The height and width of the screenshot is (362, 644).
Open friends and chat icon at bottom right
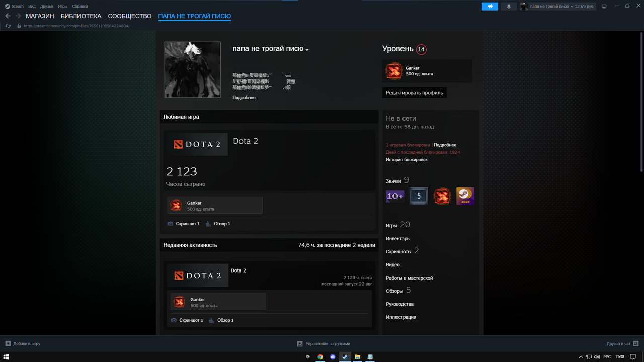(x=636, y=344)
